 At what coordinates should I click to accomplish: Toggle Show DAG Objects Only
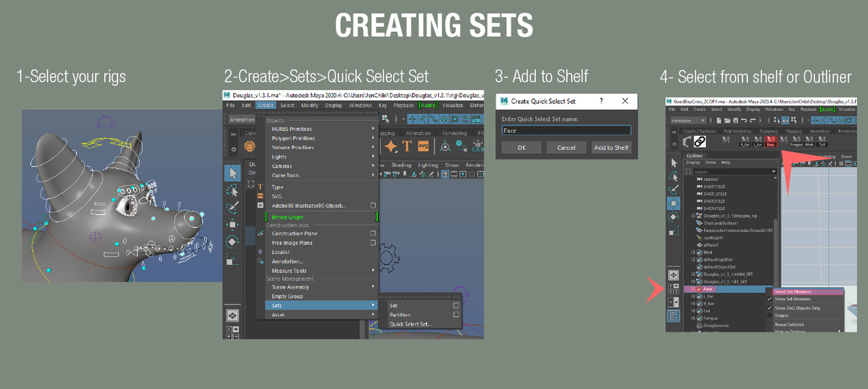click(805, 308)
